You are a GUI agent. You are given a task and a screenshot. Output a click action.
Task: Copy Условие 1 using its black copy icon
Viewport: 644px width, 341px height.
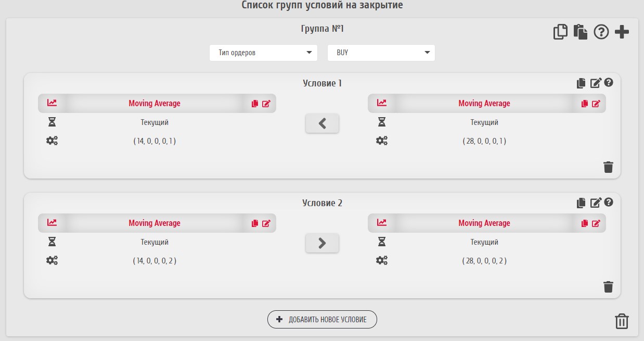click(581, 83)
